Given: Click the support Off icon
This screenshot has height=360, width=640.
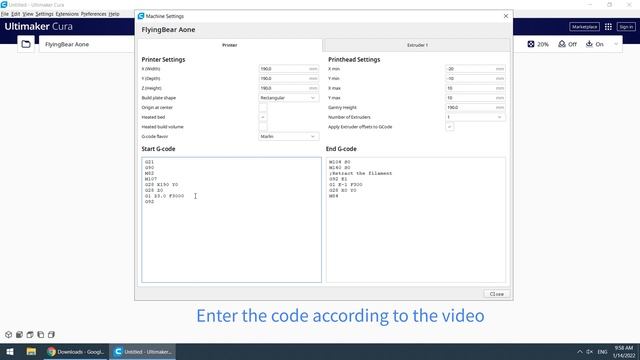Looking at the screenshot, I should click(x=562, y=44).
